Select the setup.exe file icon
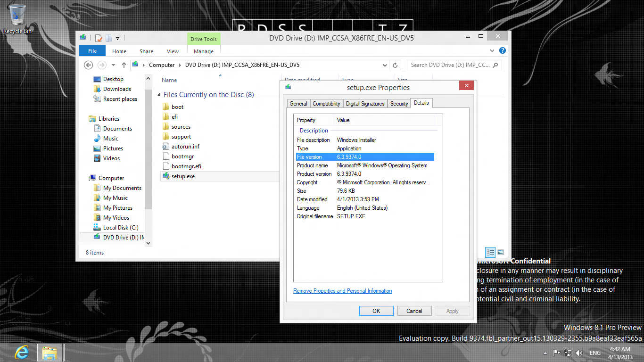 [166, 176]
